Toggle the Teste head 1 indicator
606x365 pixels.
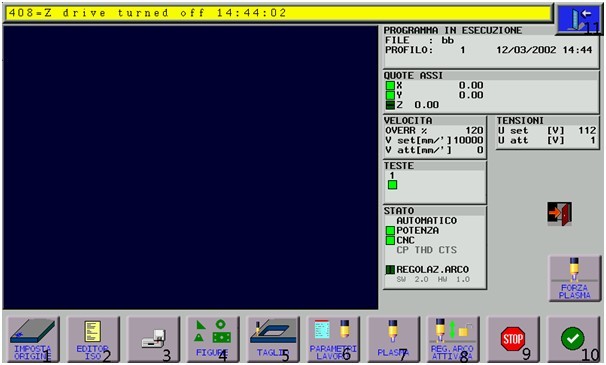tap(392, 185)
